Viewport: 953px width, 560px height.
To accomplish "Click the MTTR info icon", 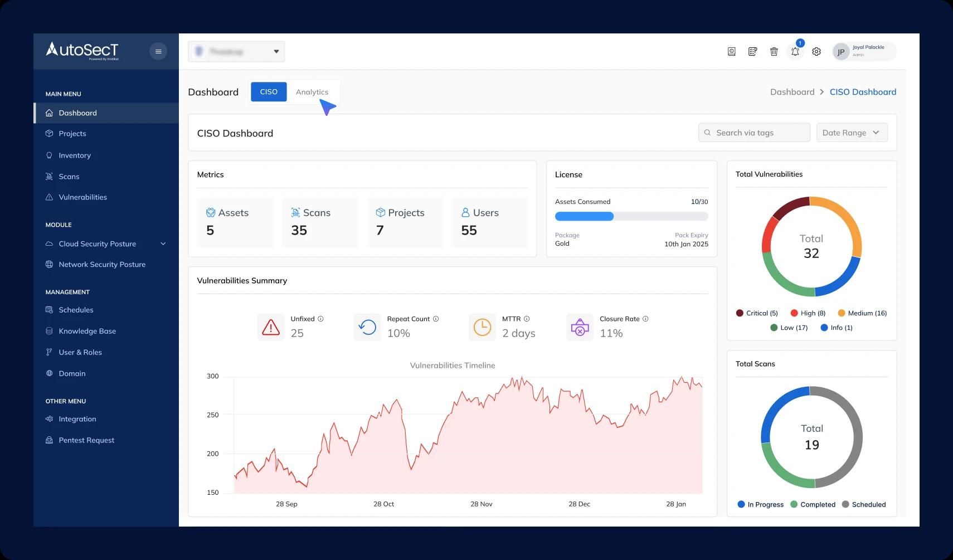I will coord(527,319).
